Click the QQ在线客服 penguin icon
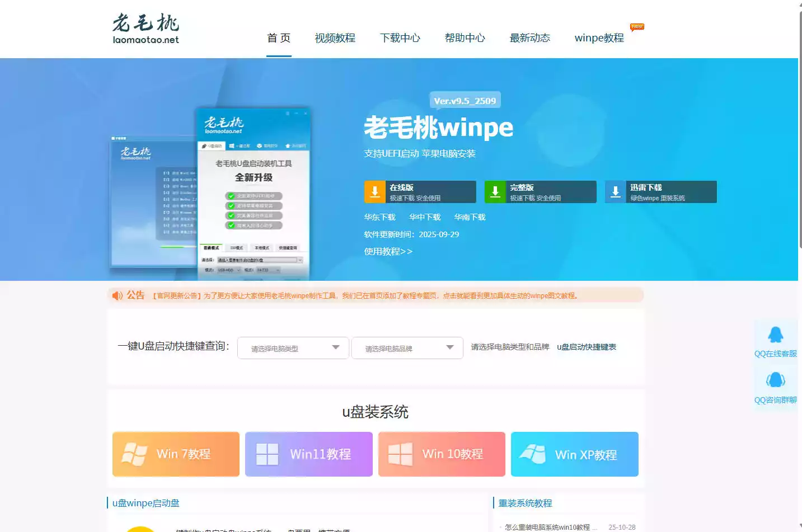The height and width of the screenshot is (532, 802). [x=776, y=335]
